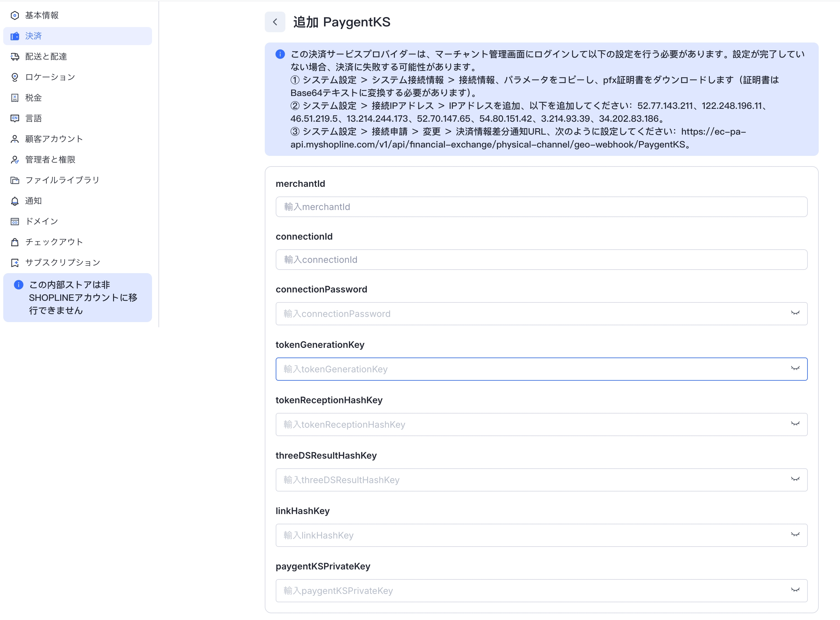The width and height of the screenshot is (840, 620).
Task: Click the 基本情報 sidebar icon
Action: coord(14,15)
